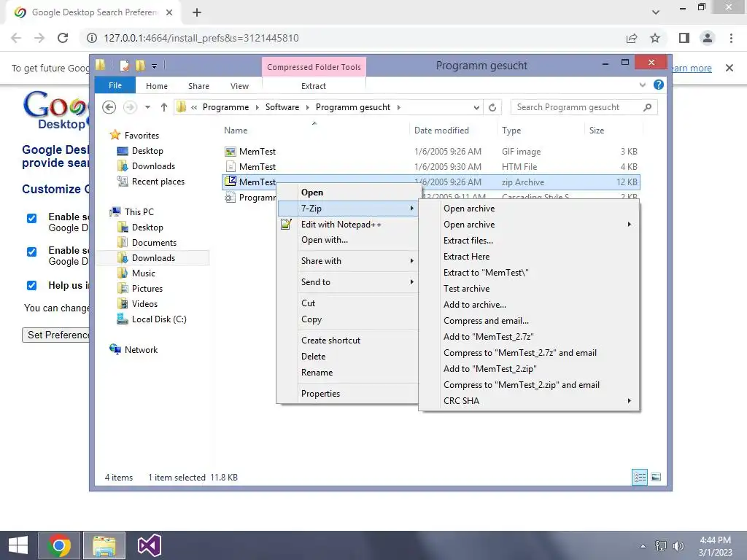The height and width of the screenshot is (560, 747).
Task: Open Chrome from the taskbar
Action: click(59, 545)
